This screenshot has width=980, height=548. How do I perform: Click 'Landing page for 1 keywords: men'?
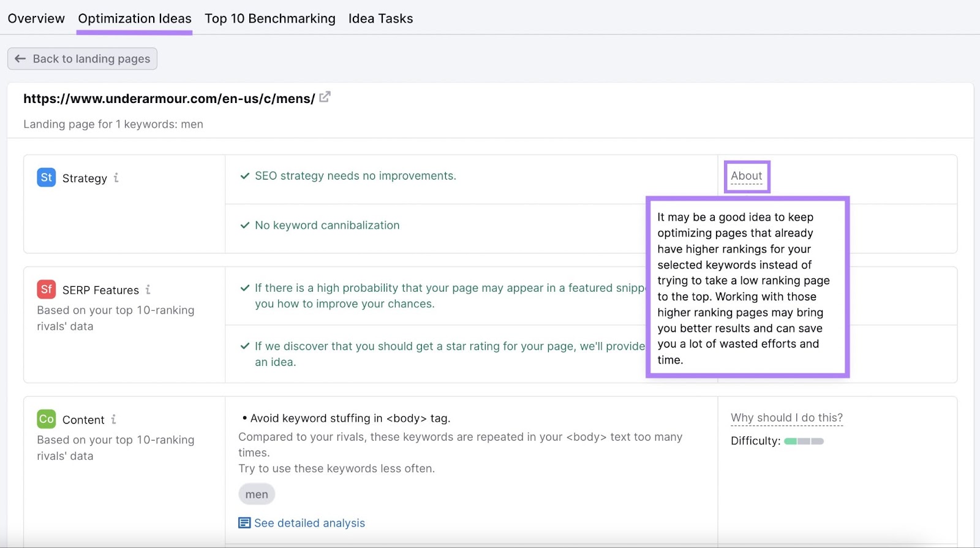113,124
